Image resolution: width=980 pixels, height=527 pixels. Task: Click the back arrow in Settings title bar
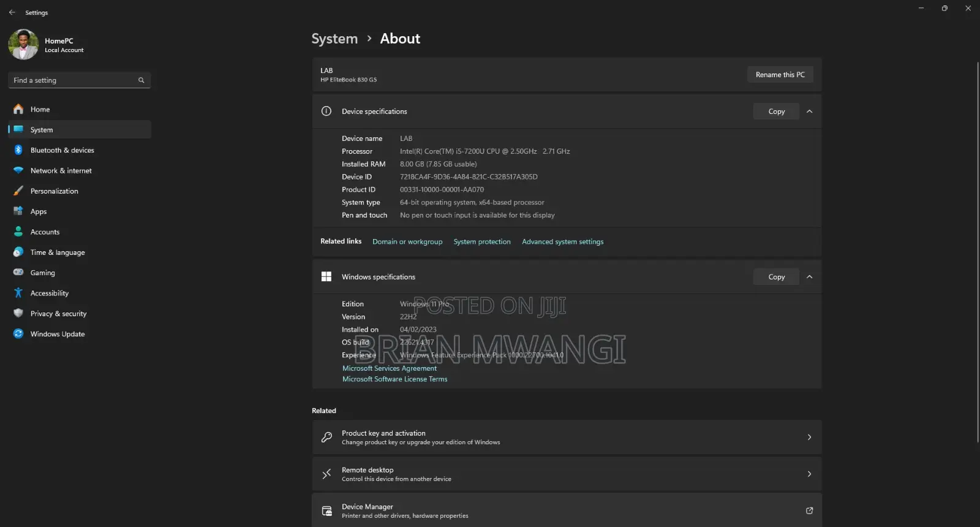point(12,12)
